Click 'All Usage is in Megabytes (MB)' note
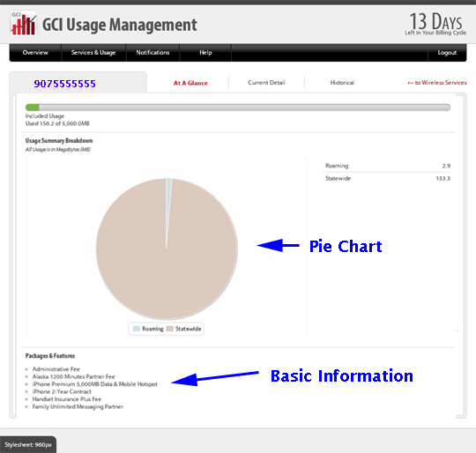 (x=58, y=149)
